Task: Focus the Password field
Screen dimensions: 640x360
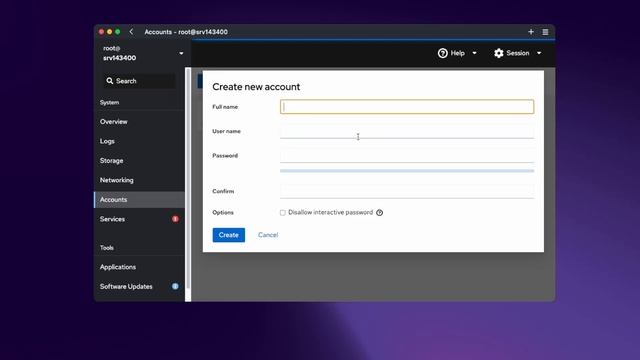Action: click(407, 156)
